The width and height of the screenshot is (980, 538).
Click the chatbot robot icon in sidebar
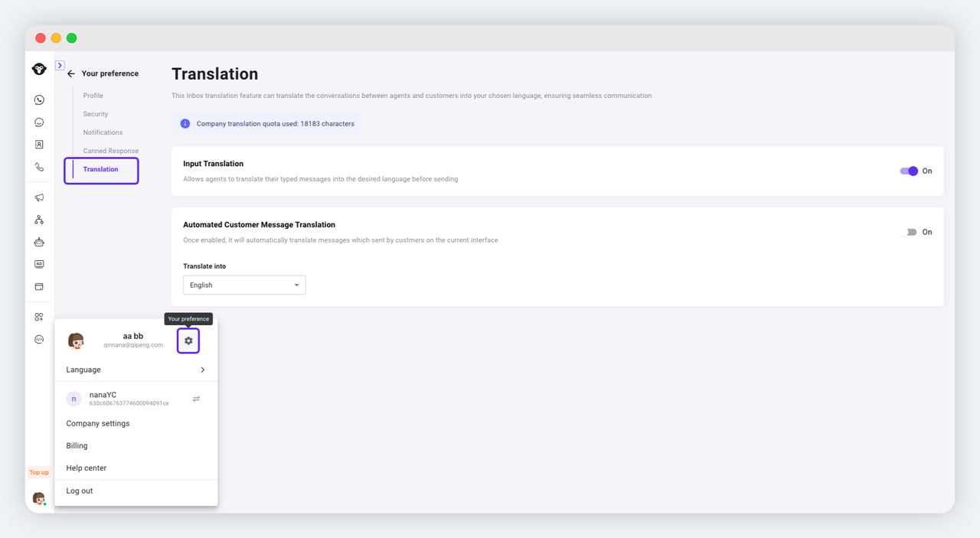coord(39,242)
